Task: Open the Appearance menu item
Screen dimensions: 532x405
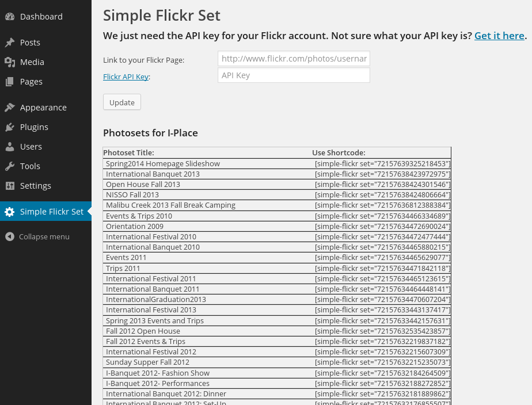Action: tap(43, 108)
